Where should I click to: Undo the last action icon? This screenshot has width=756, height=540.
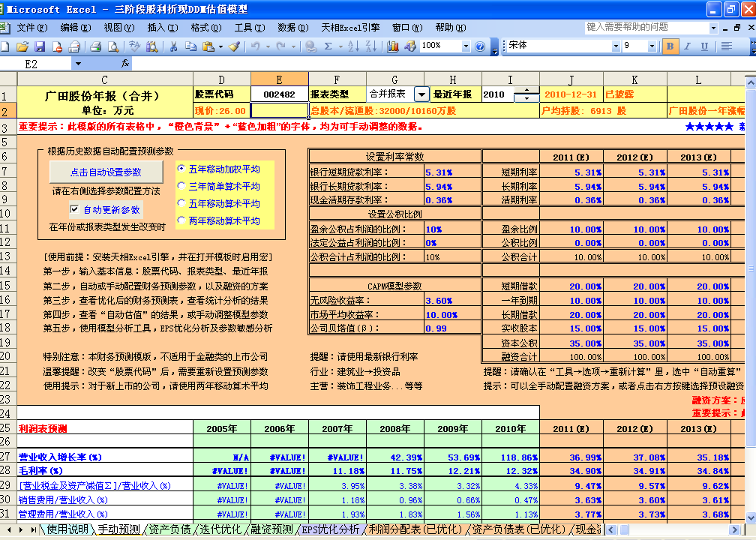pyautogui.click(x=256, y=46)
